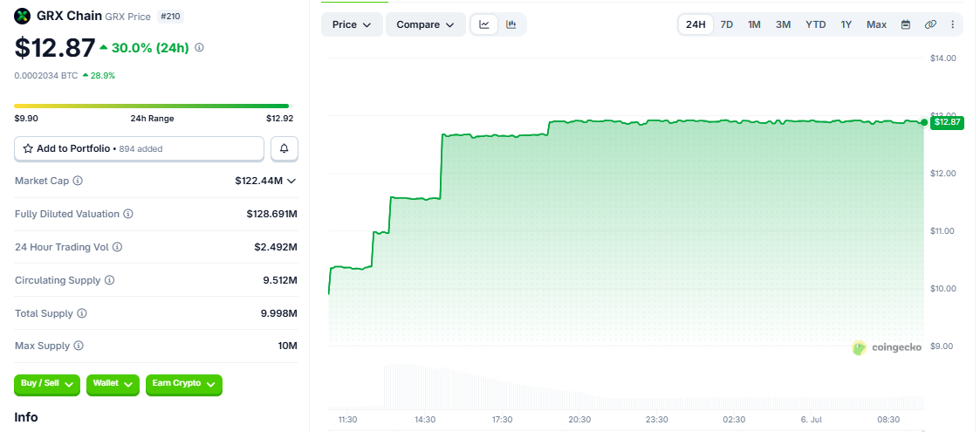Switch to line chart view icon
Viewport: 980px width, 432px height.
click(x=484, y=24)
